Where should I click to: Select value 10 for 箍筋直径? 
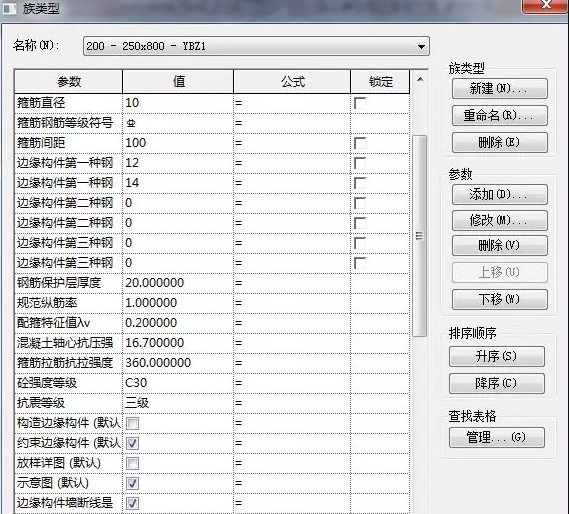coord(178,103)
